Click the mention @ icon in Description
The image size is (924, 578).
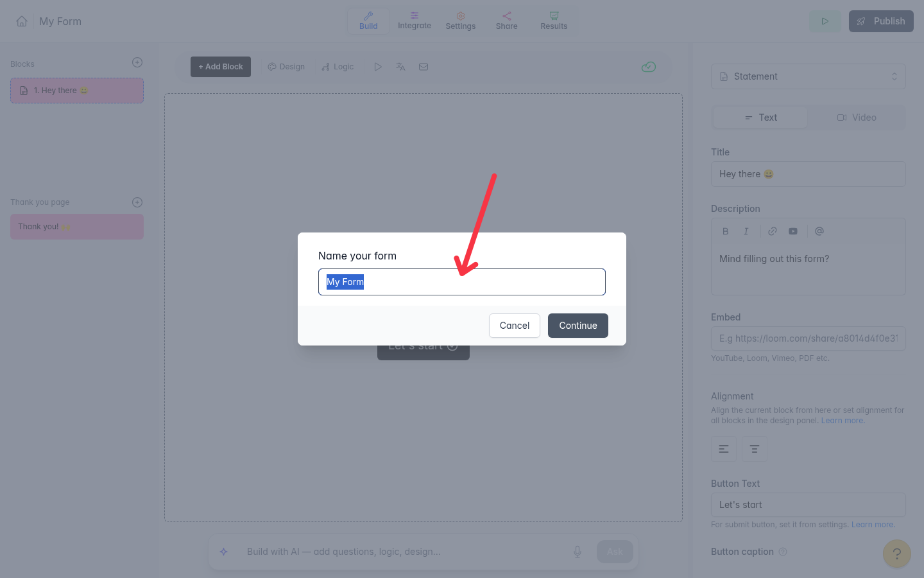tap(819, 231)
